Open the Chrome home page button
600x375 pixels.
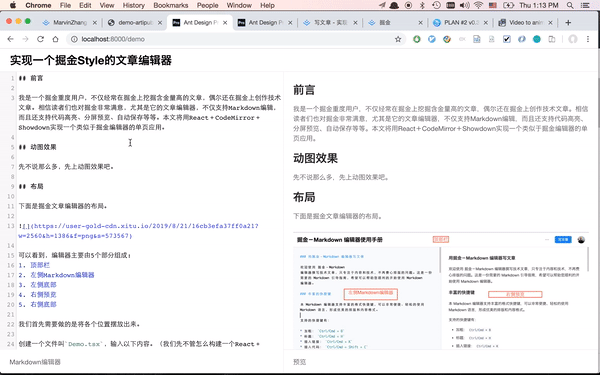[55, 39]
